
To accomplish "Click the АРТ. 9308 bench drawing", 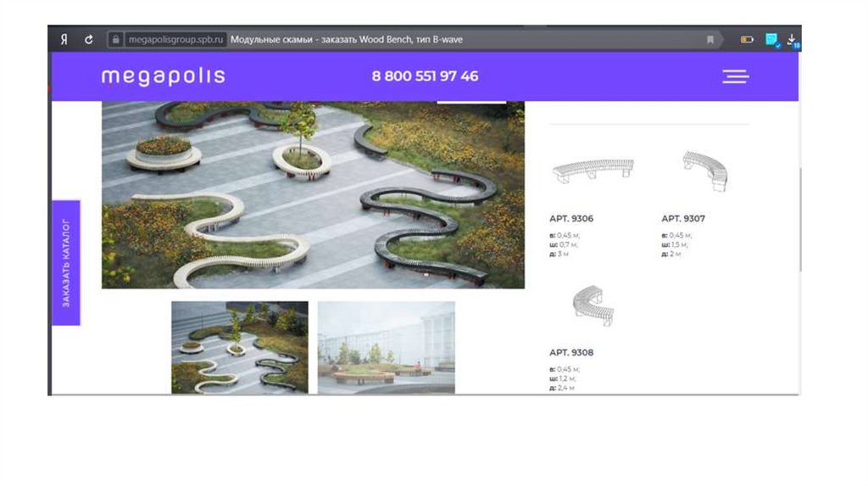I will point(593,305).
